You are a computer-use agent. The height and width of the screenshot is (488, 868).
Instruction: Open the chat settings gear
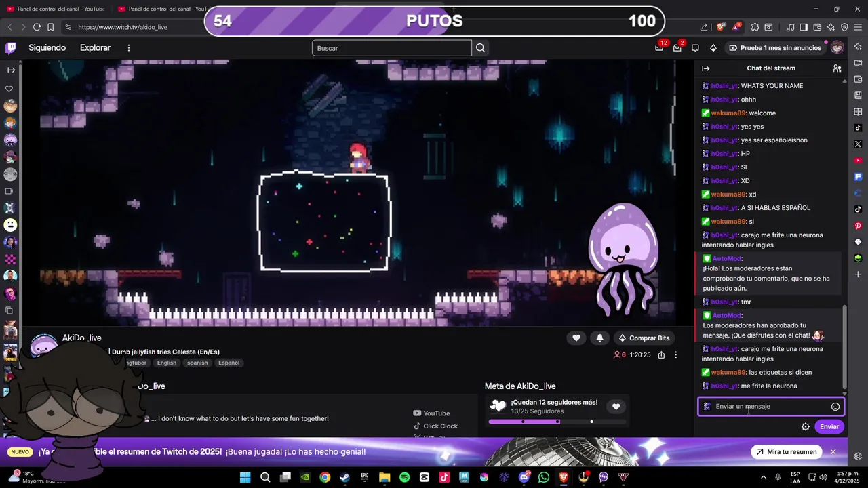806,426
